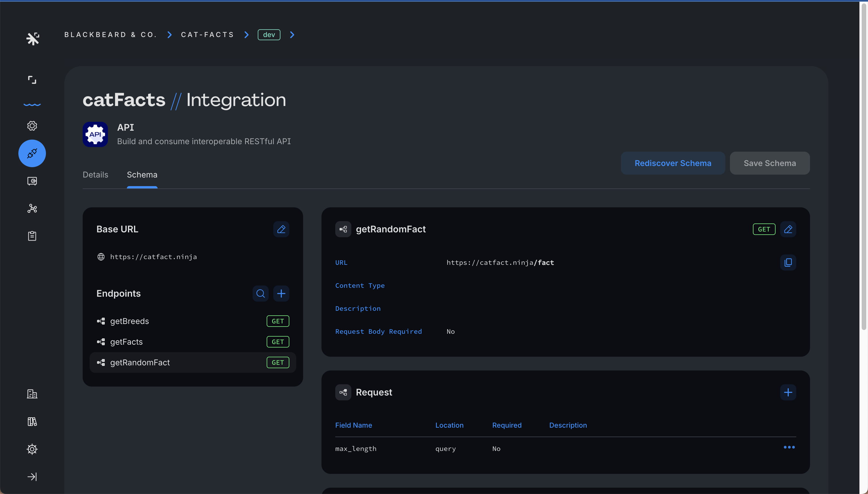Viewport: 868px width, 494px height.
Task: Click the GET badge on getBreeds
Action: [x=278, y=321]
